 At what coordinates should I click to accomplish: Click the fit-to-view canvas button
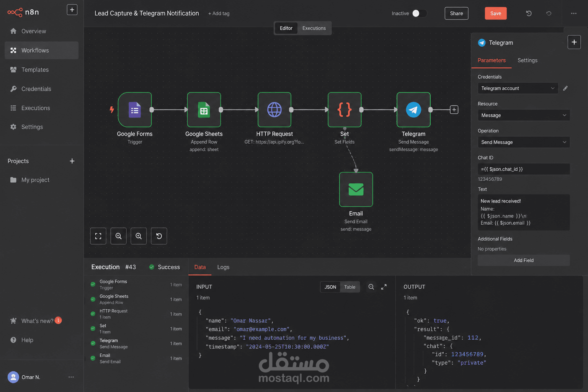98,236
